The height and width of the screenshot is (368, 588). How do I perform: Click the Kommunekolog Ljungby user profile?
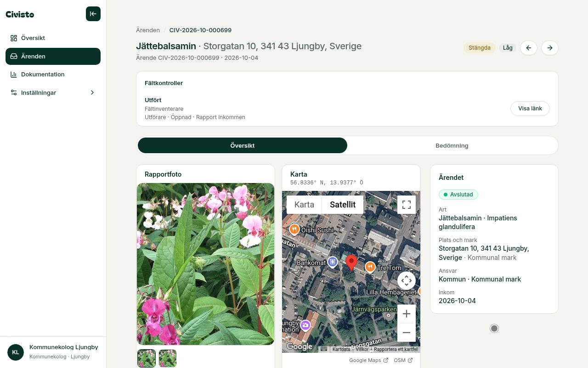click(53, 352)
